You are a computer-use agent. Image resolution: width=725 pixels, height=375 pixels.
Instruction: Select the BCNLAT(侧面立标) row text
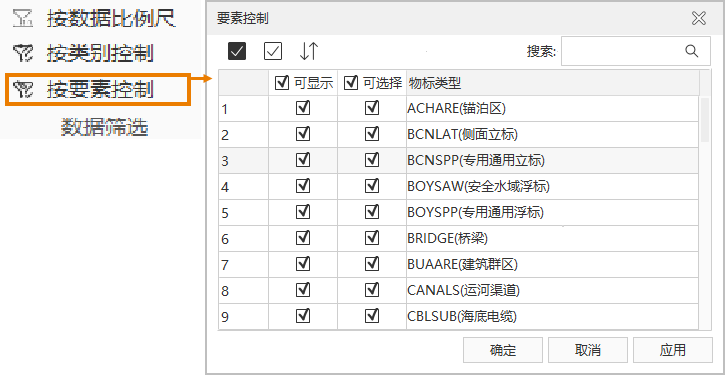pos(462,135)
